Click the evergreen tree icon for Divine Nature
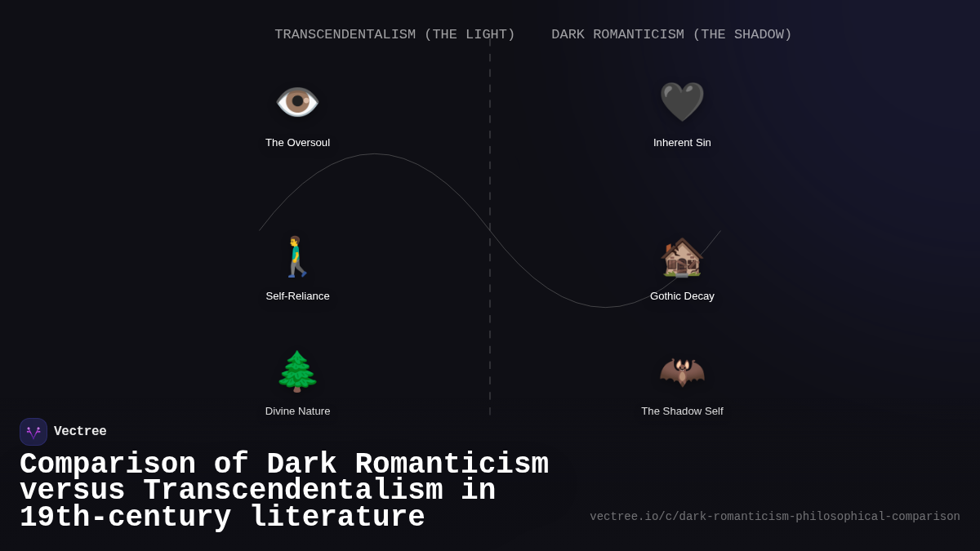 pyautogui.click(x=297, y=371)
